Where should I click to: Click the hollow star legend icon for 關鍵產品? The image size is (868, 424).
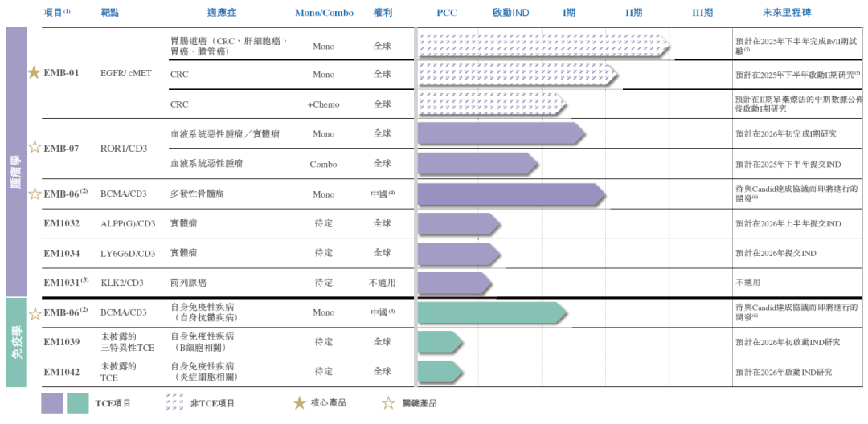click(389, 402)
